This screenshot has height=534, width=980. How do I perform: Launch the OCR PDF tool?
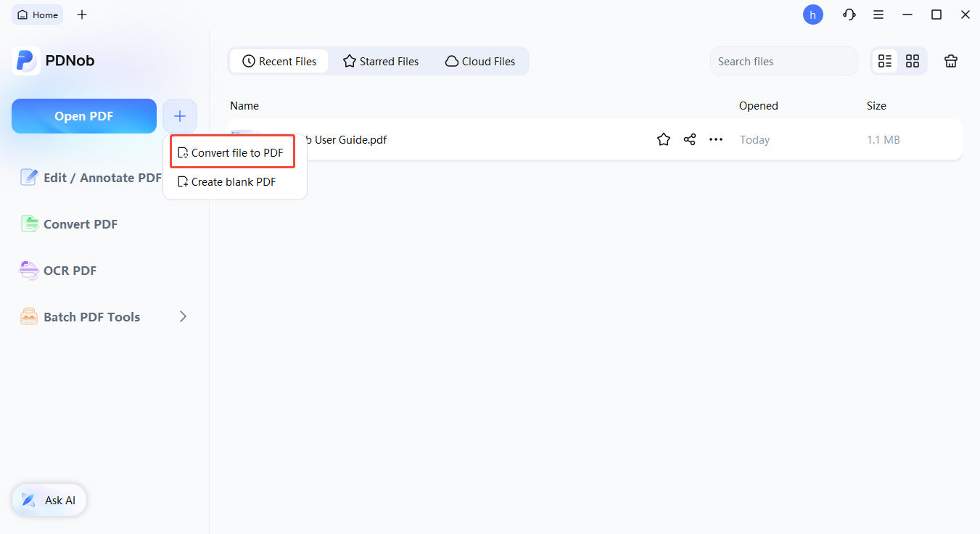(69, 270)
